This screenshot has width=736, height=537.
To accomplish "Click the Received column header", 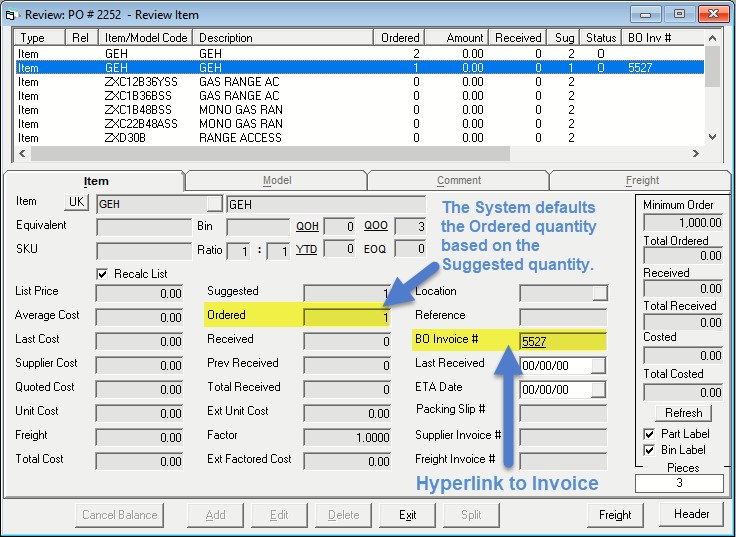I will 517,38.
